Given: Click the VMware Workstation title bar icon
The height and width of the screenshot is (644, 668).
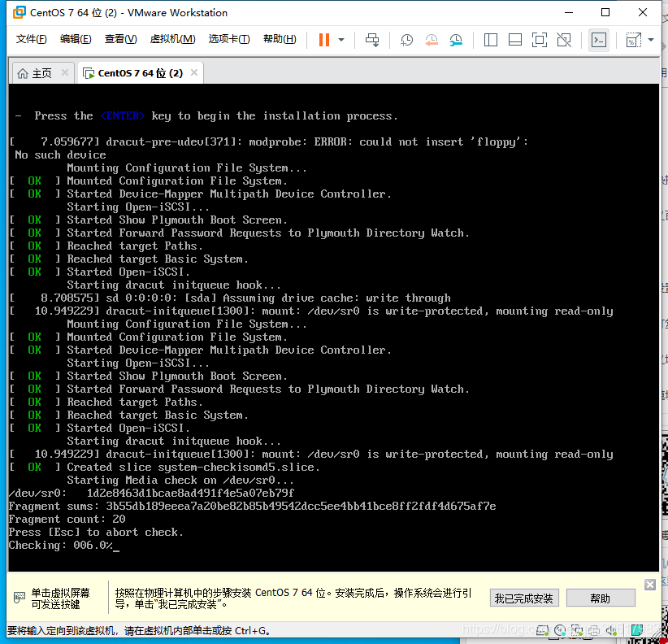Looking at the screenshot, I should click(20, 12).
